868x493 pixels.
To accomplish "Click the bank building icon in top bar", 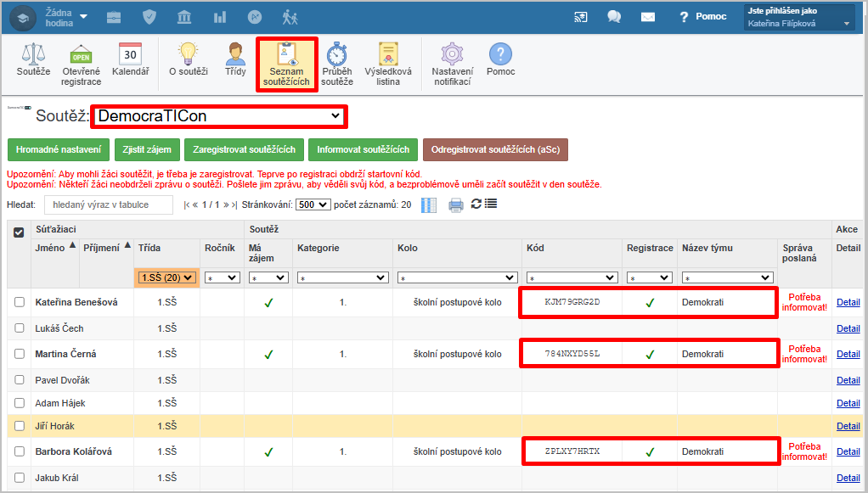I will click(184, 17).
